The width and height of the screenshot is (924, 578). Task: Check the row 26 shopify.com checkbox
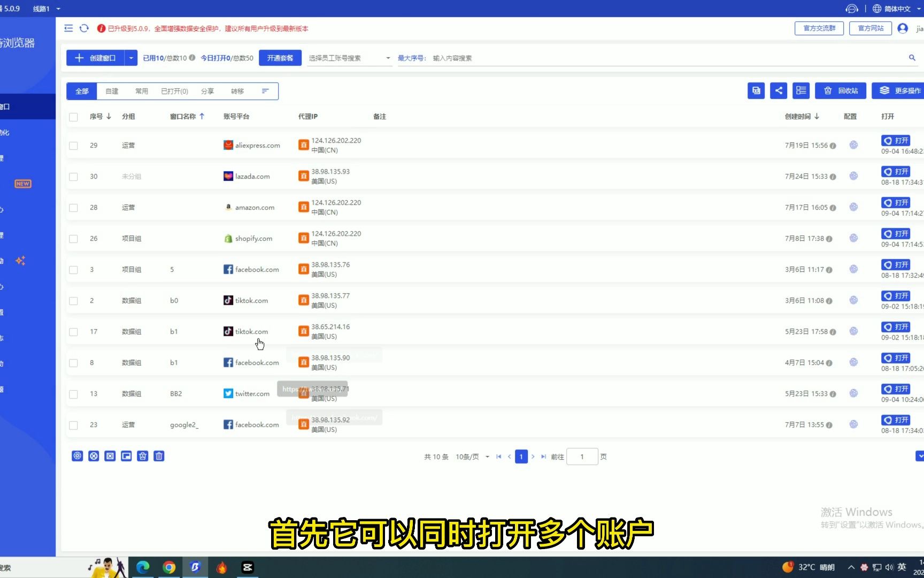click(73, 239)
